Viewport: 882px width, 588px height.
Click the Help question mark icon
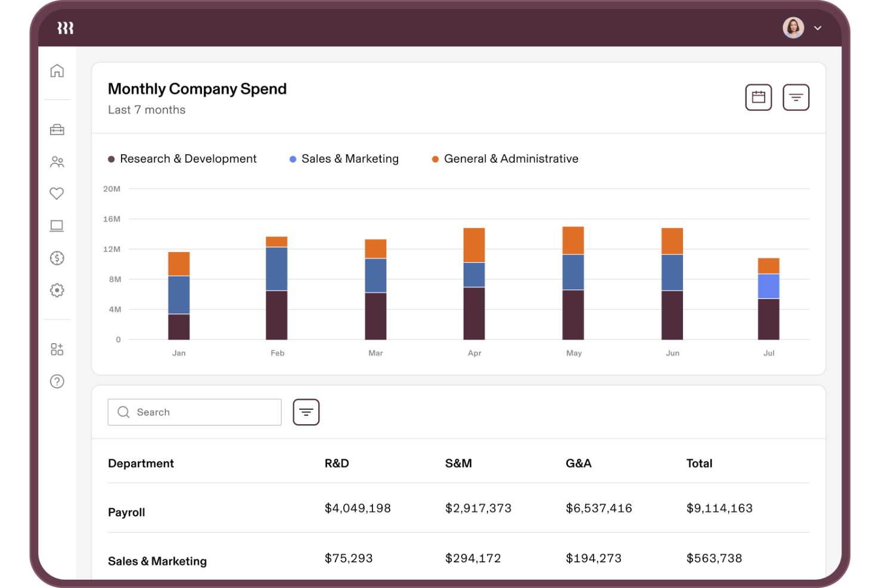coord(57,381)
